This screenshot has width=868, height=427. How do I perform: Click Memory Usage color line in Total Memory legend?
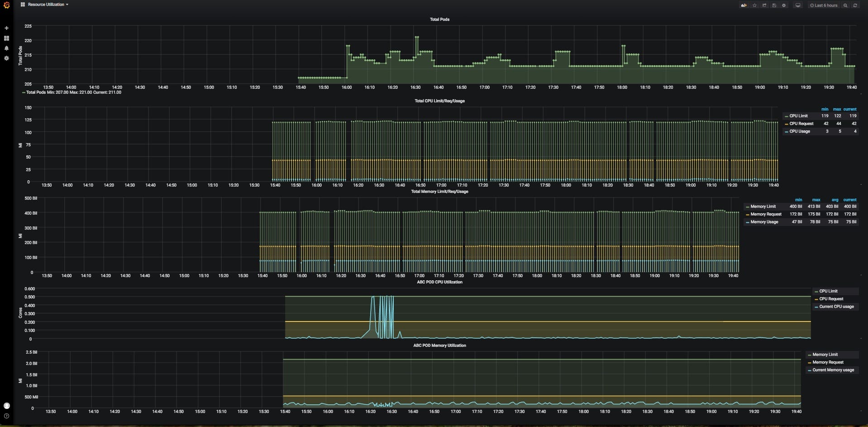click(748, 222)
